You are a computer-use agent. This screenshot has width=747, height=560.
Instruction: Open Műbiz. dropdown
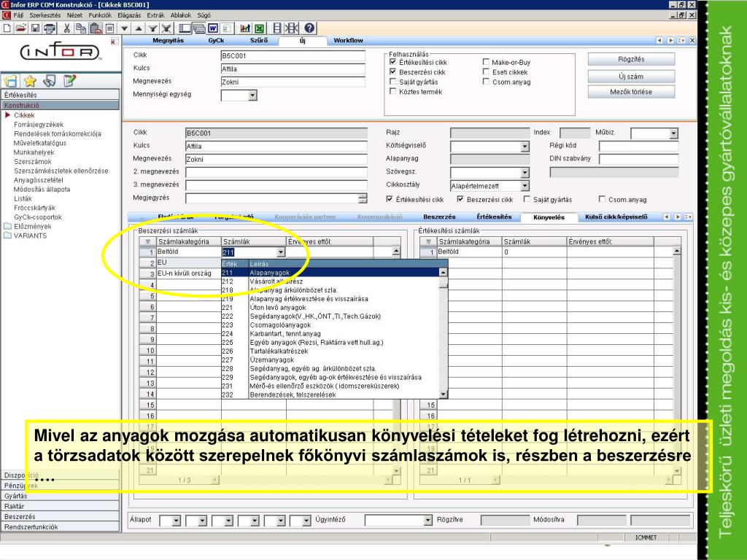[x=673, y=133]
